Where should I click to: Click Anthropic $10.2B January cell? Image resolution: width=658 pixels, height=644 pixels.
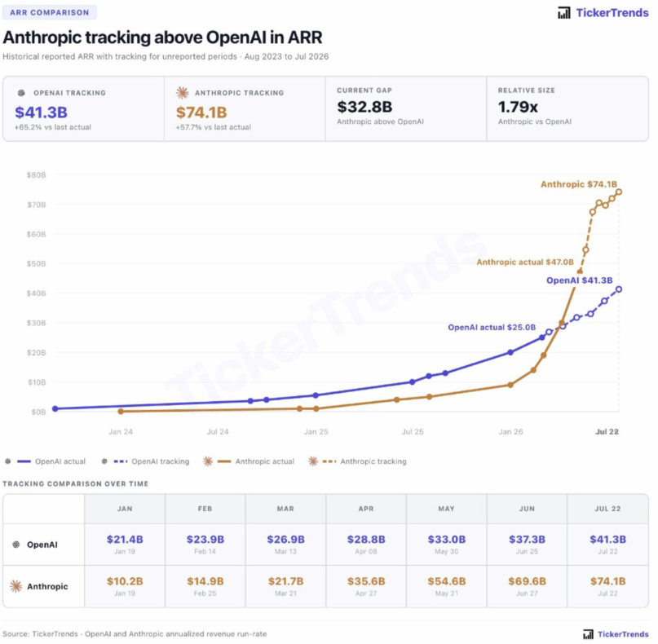pos(125,586)
